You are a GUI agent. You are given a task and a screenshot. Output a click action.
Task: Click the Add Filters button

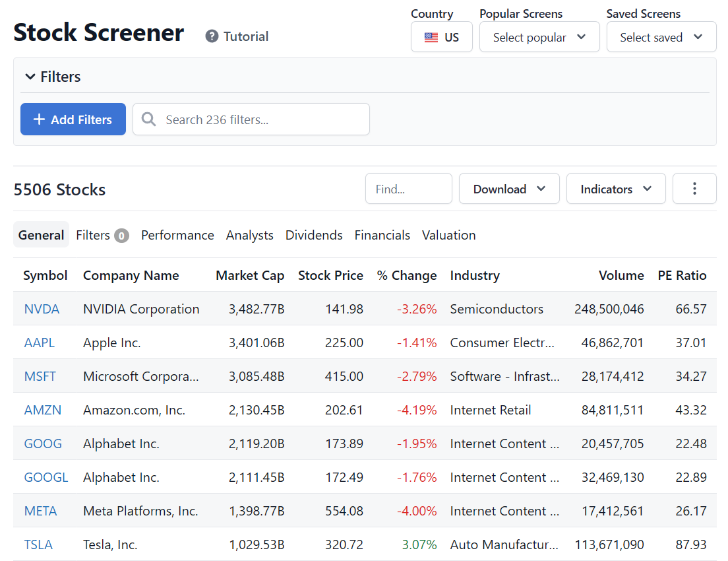73,119
